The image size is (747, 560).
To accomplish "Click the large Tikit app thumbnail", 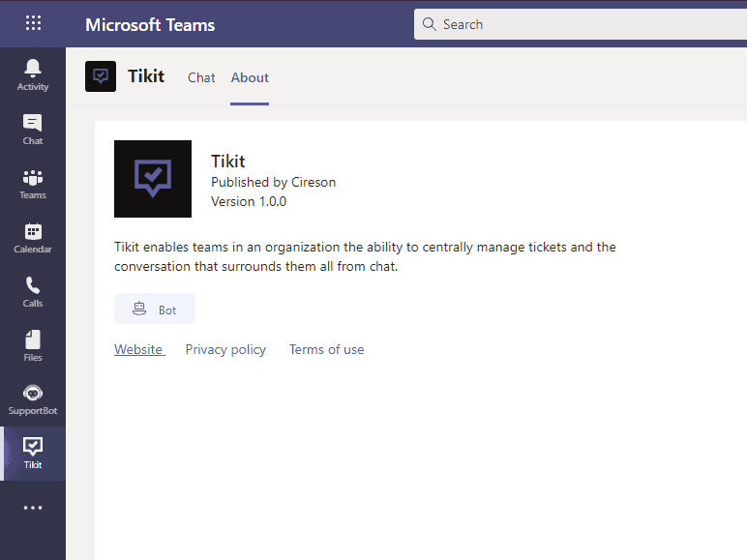I will [x=153, y=179].
